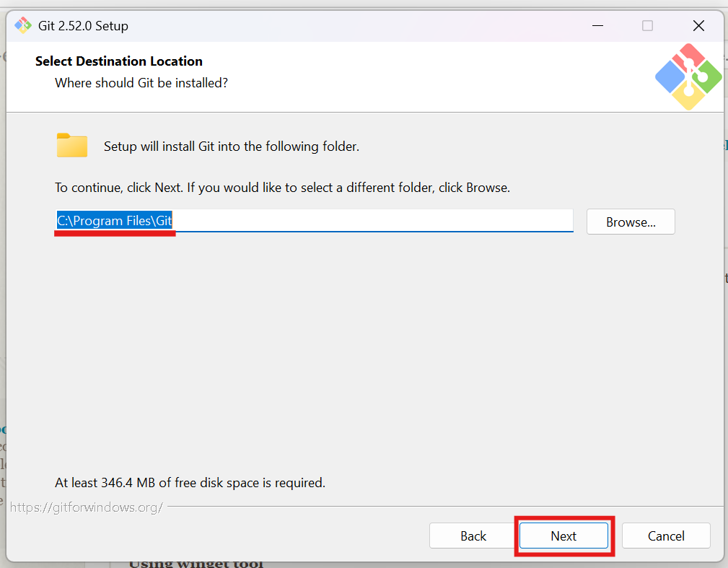Click the Next button
The height and width of the screenshot is (568, 728).
pyautogui.click(x=563, y=536)
